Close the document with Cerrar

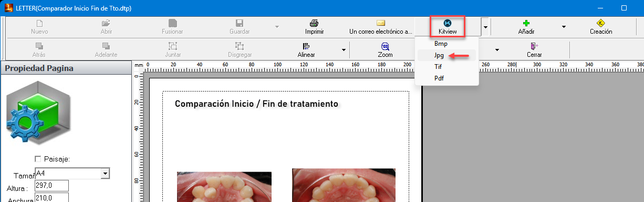[534, 50]
